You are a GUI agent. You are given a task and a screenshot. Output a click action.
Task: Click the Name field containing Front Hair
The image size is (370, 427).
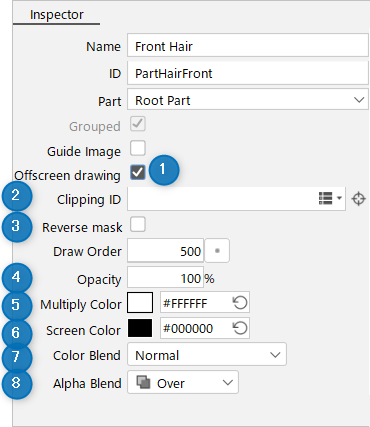pos(248,45)
